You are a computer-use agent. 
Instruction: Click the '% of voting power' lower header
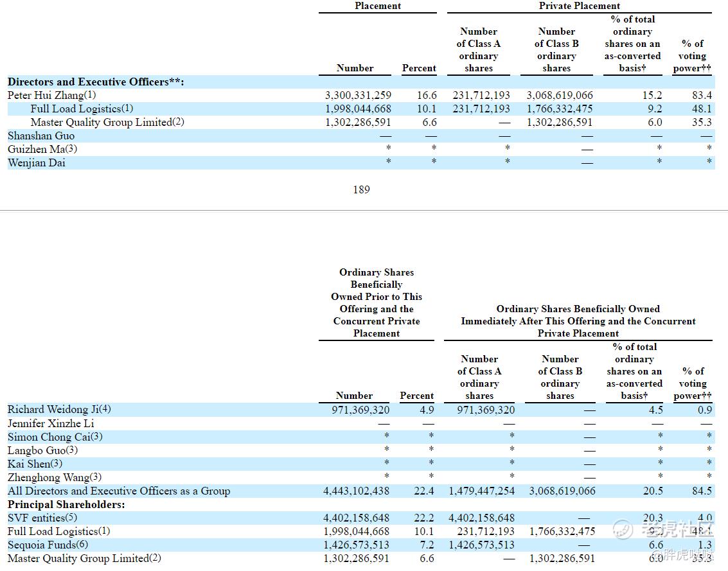click(x=692, y=383)
